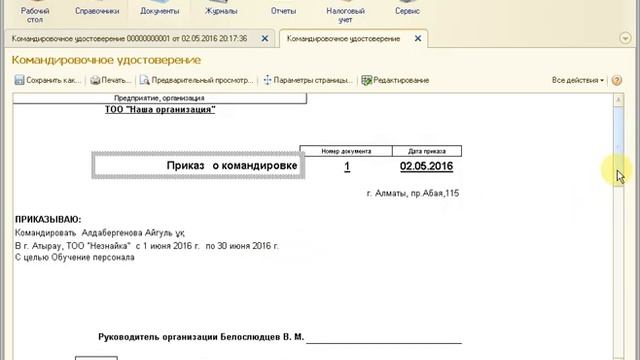This screenshot has width=640, height=360.
Task: Open help with the question mark icon
Action: (617, 80)
